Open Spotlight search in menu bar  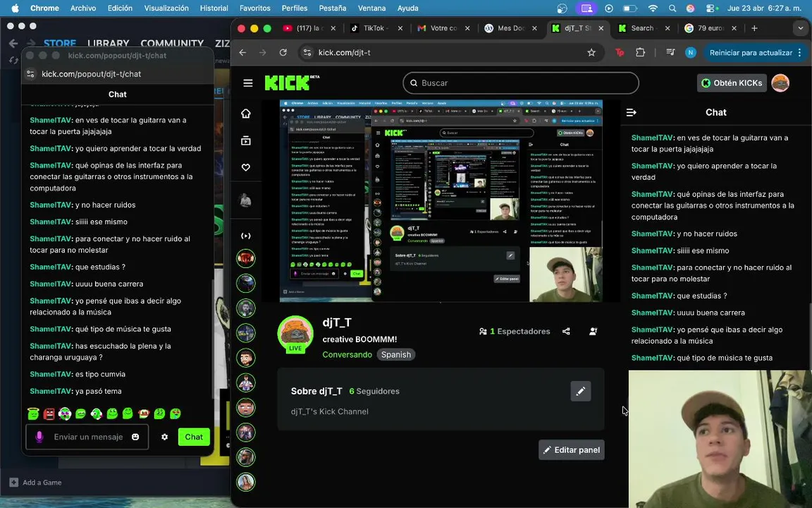[x=672, y=8]
